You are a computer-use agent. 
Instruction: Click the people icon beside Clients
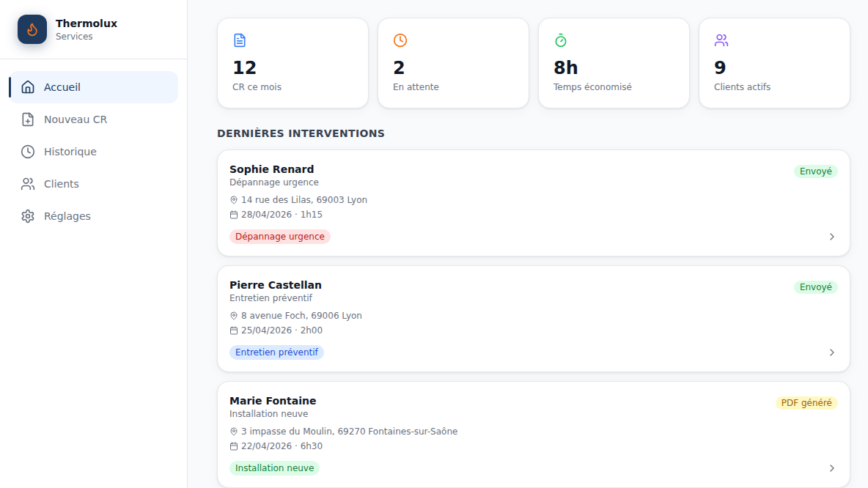tap(28, 184)
